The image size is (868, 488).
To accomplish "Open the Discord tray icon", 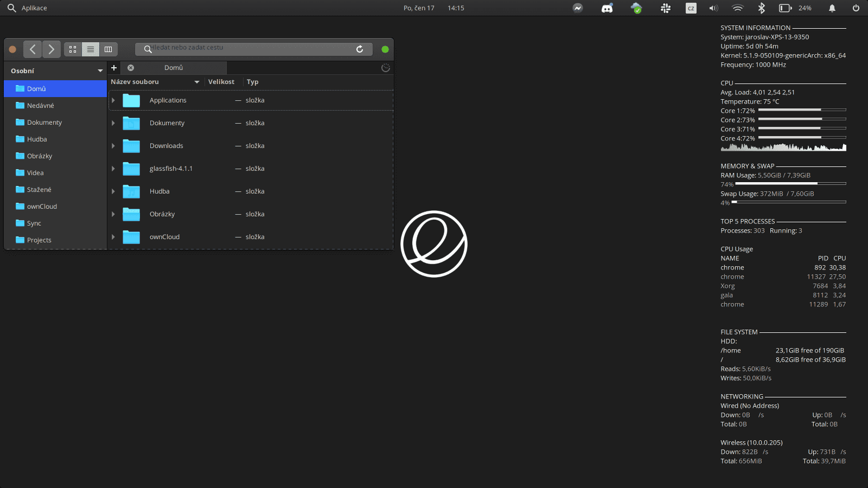I will click(x=607, y=8).
